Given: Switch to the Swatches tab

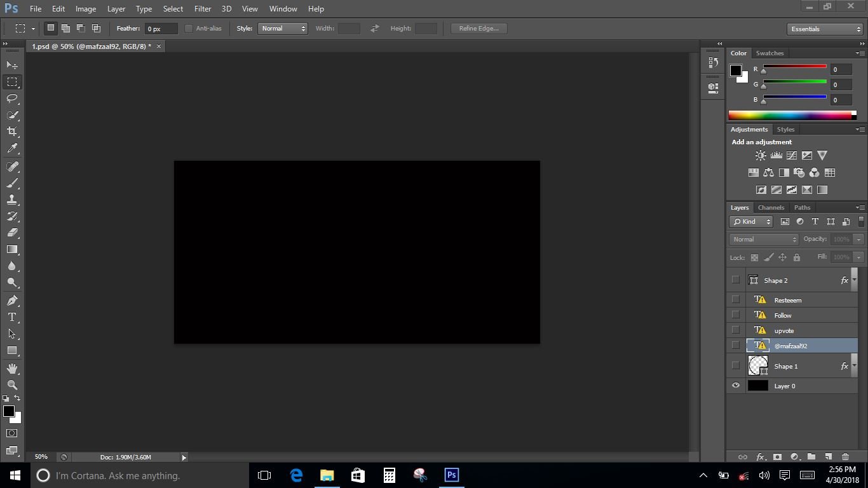Looking at the screenshot, I should tap(770, 53).
